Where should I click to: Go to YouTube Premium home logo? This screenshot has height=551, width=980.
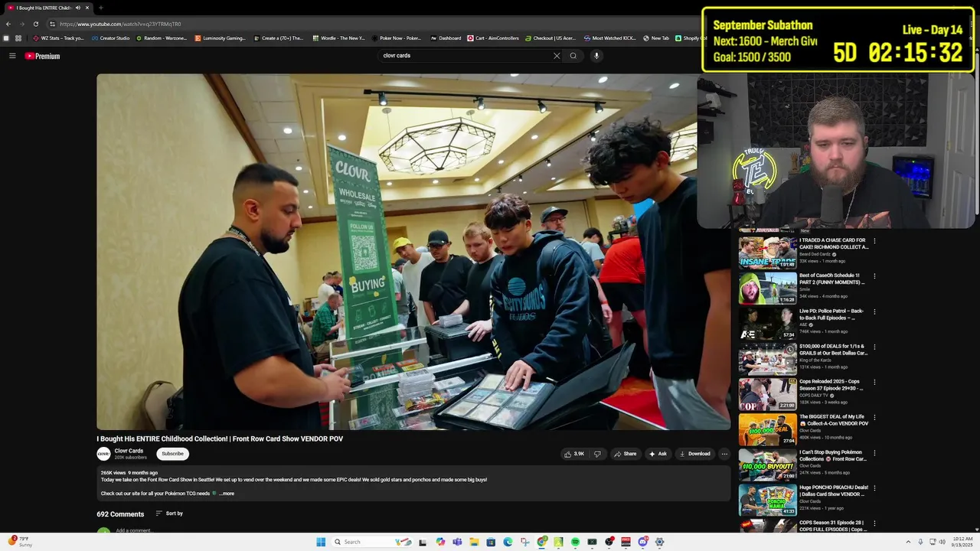pos(42,56)
